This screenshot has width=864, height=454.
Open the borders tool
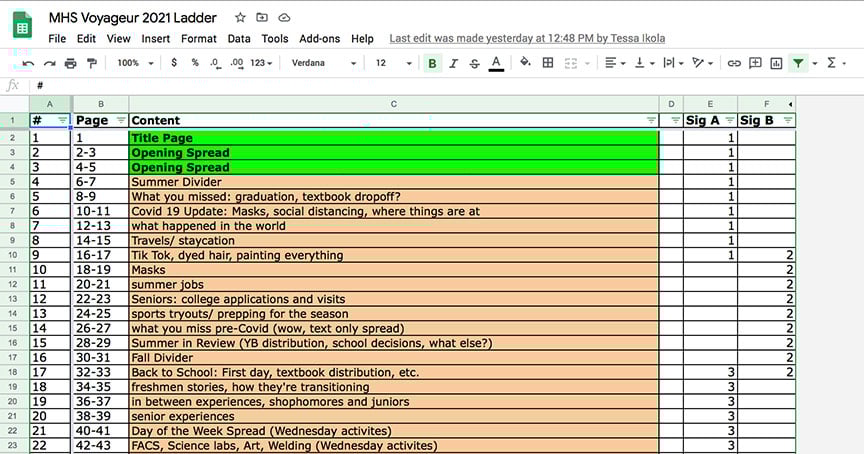[x=548, y=63]
